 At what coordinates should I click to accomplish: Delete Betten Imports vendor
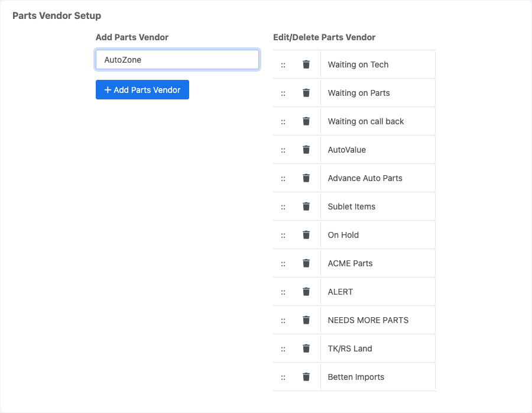click(x=306, y=377)
